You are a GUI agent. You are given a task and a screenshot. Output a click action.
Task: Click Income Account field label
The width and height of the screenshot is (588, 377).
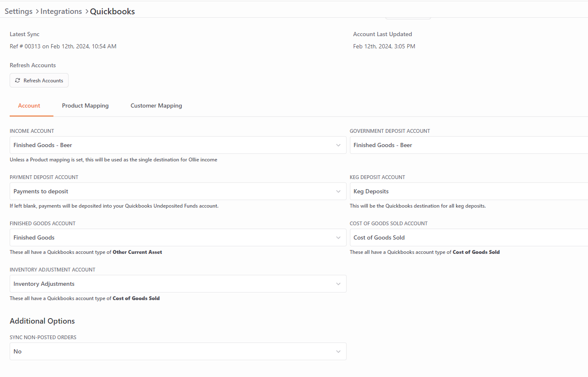point(32,131)
